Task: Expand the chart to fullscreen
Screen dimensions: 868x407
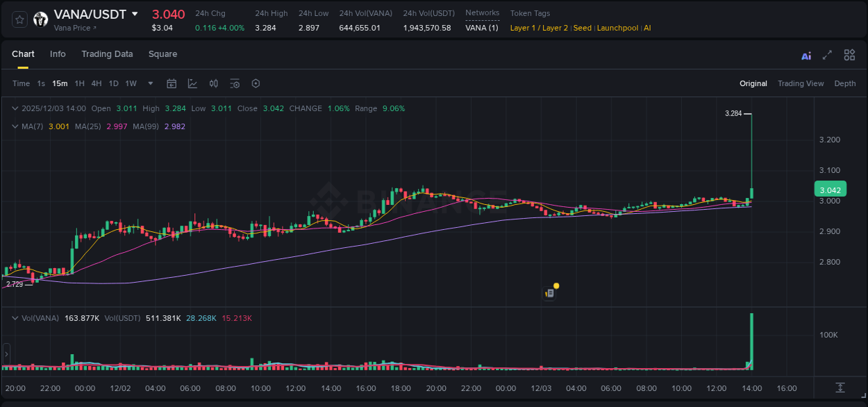Action: tap(827, 55)
